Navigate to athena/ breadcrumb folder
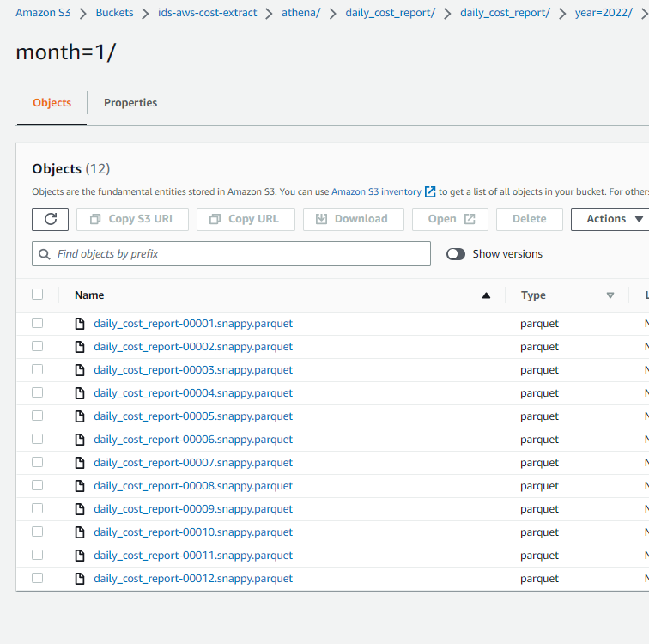This screenshot has height=644, width=649. (x=301, y=13)
